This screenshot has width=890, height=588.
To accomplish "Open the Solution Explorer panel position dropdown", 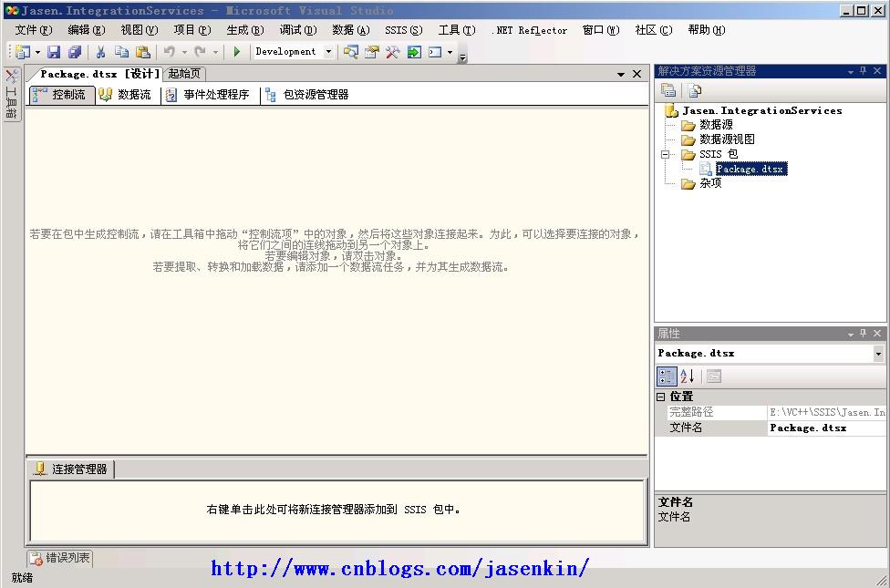I will point(851,71).
